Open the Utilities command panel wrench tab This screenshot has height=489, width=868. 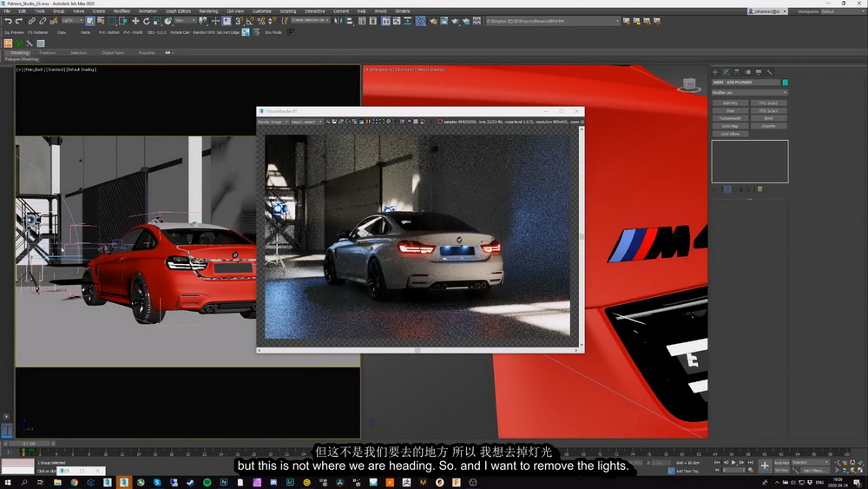[x=769, y=72]
